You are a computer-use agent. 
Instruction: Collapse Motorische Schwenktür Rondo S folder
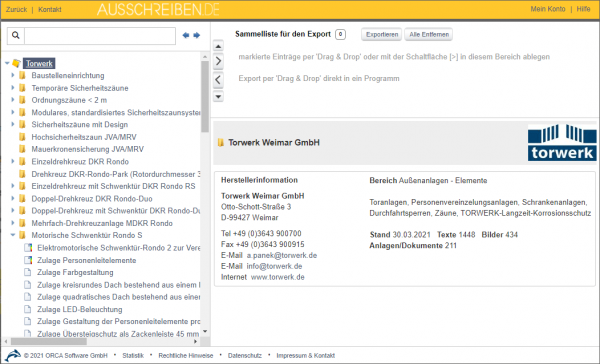tap(13, 235)
